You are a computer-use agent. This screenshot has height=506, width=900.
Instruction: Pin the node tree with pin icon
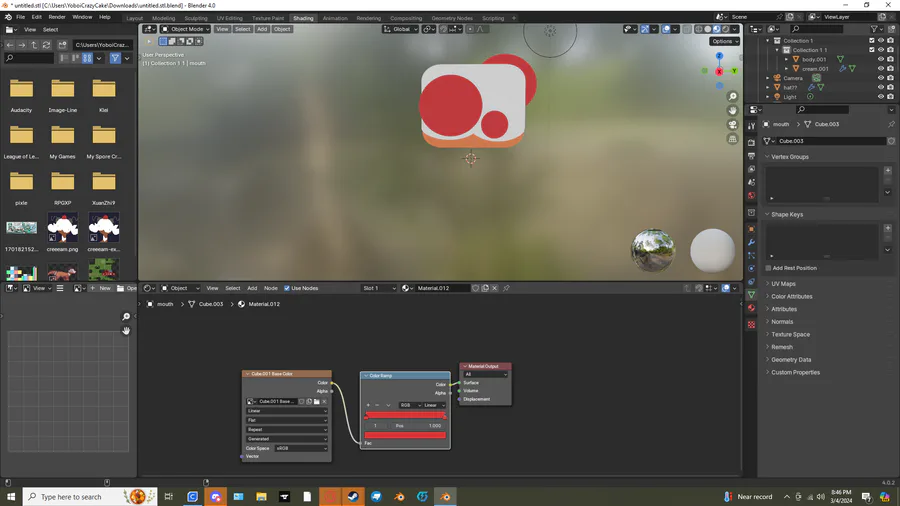click(506, 288)
